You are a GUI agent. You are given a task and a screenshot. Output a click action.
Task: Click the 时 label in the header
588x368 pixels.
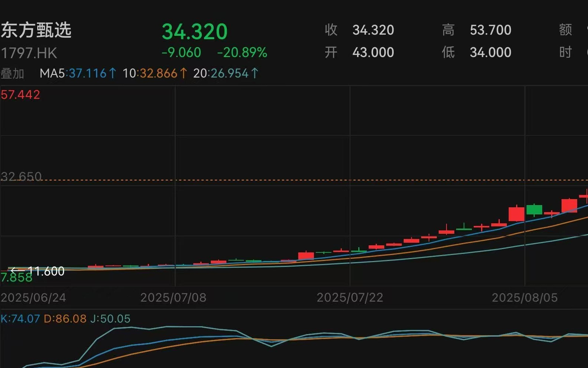coord(566,53)
